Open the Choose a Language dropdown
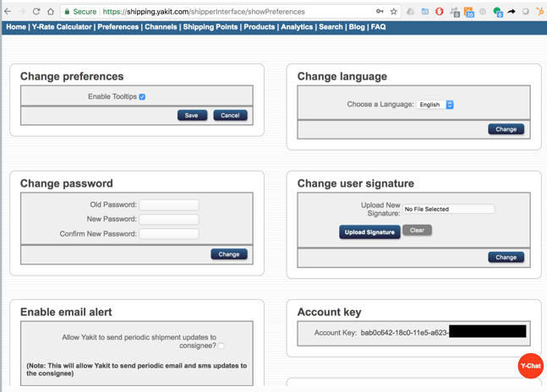 coord(435,105)
